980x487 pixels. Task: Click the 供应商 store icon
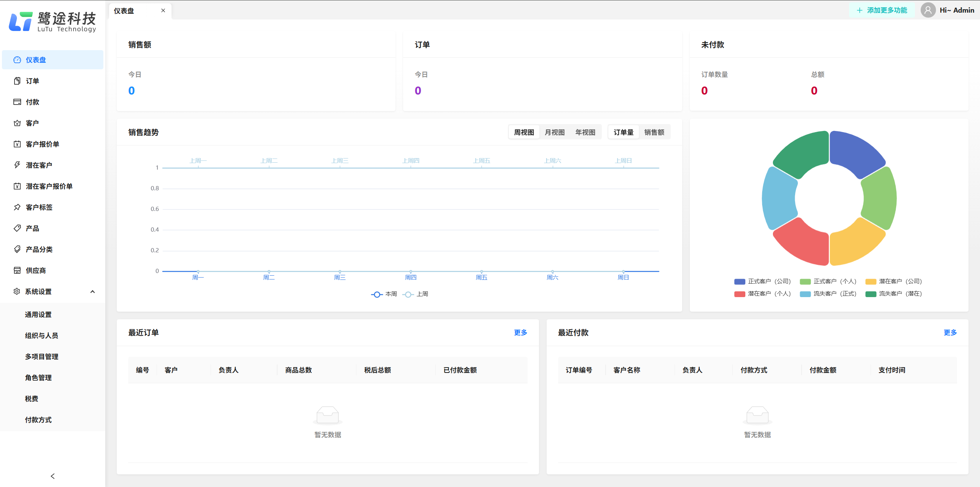tap(17, 270)
